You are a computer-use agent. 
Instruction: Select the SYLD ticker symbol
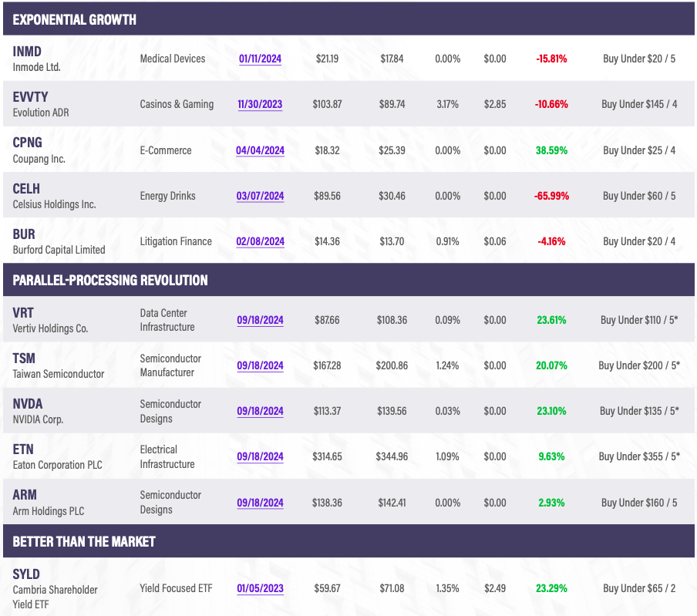click(26, 574)
